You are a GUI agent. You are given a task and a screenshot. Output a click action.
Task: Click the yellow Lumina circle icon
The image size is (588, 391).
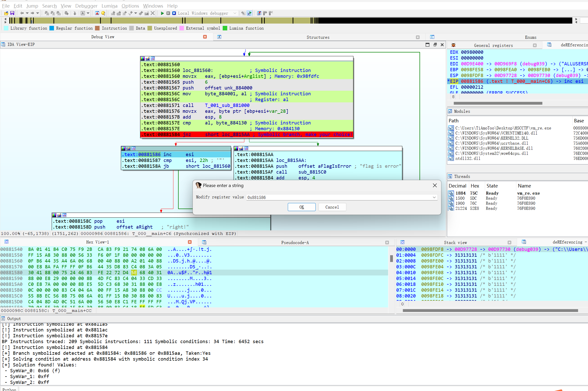coord(103,13)
